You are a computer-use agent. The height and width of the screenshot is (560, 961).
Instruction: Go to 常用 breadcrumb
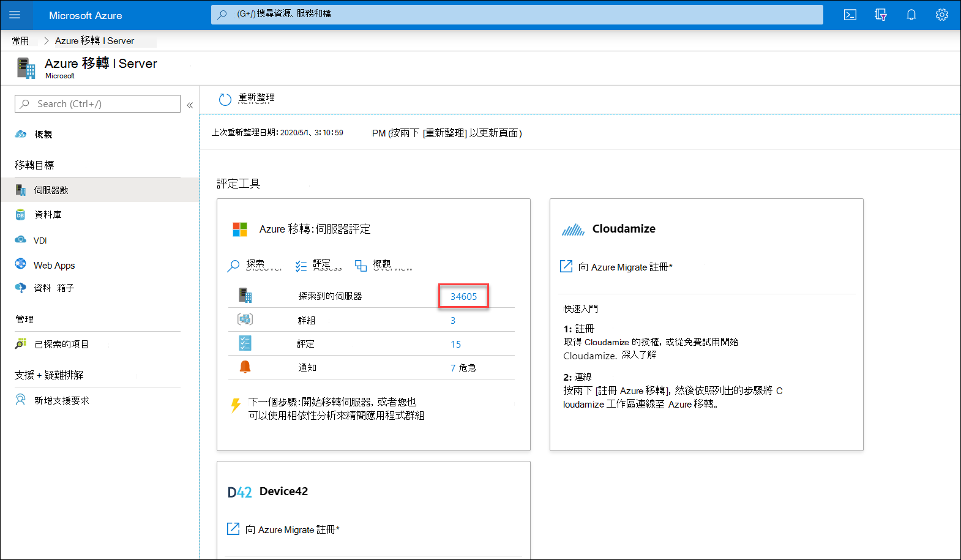[x=20, y=40]
